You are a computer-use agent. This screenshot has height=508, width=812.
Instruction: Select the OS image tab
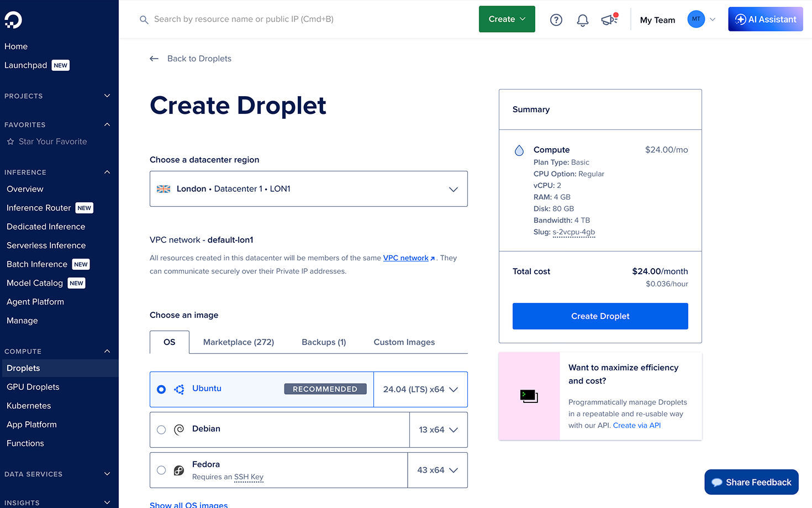[x=170, y=342]
